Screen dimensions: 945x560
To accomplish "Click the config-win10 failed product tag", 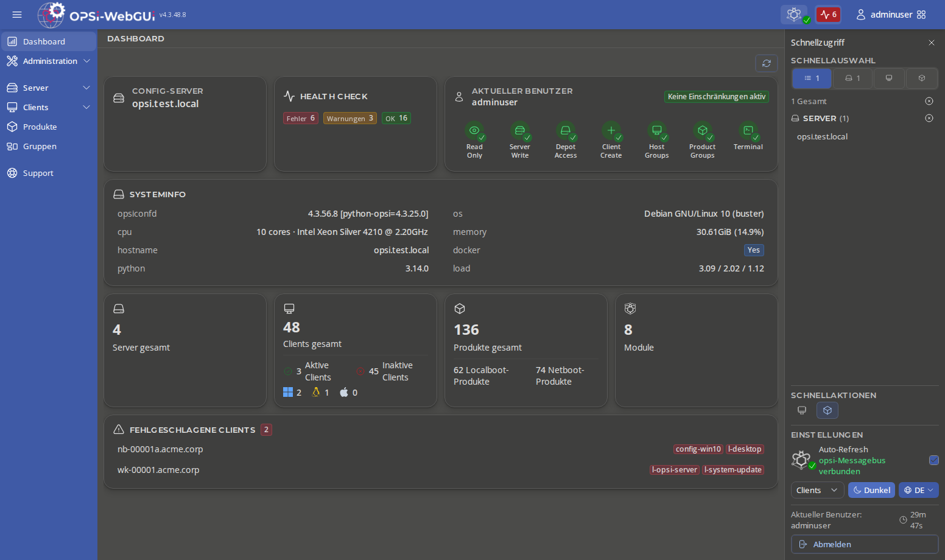I will tap(698, 449).
